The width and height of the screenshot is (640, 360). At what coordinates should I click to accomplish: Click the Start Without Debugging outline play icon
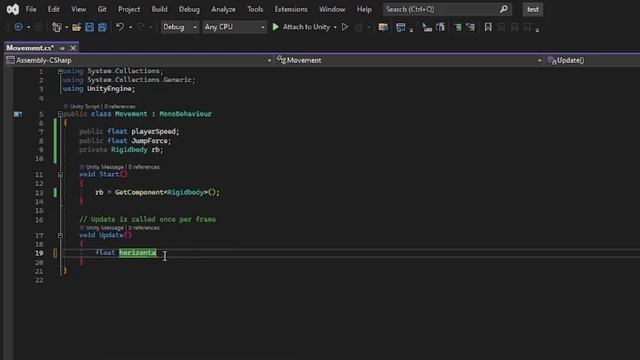(x=345, y=27)
